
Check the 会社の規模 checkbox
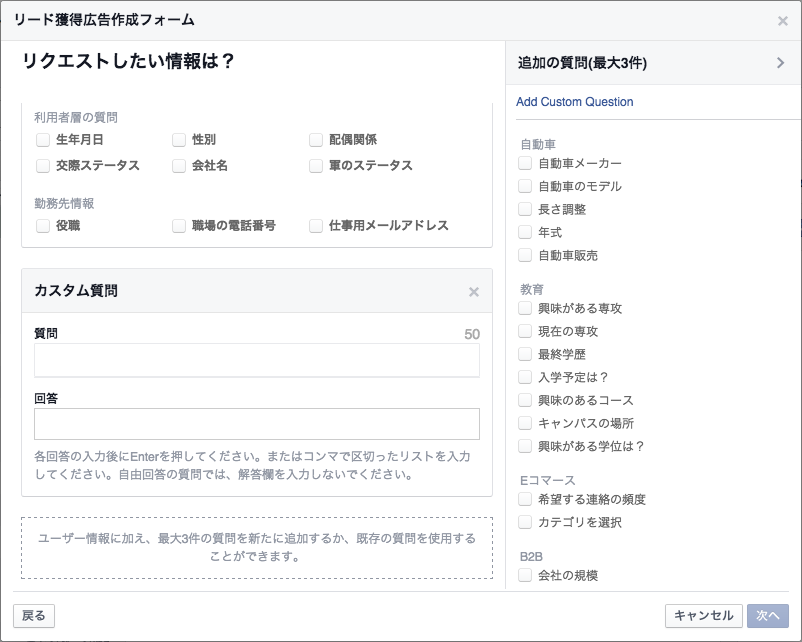pyautogui.click(x=525, y=575)
